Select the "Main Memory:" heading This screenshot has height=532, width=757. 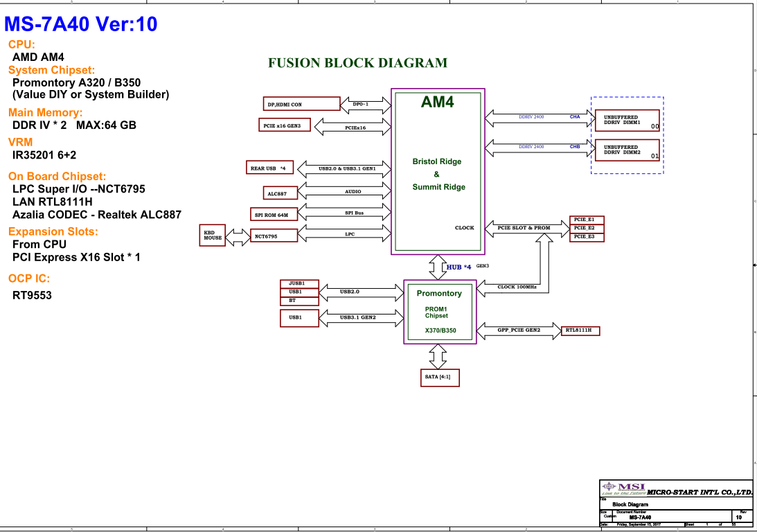tap(46, 112)
